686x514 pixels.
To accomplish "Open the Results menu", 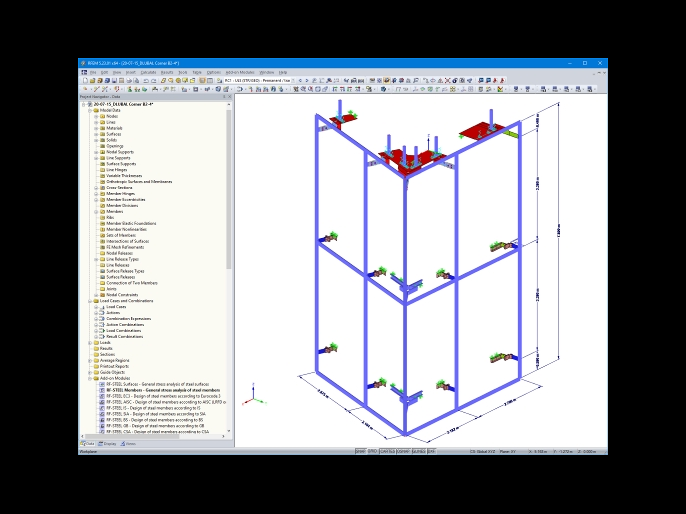I will (x=167, y=72).
